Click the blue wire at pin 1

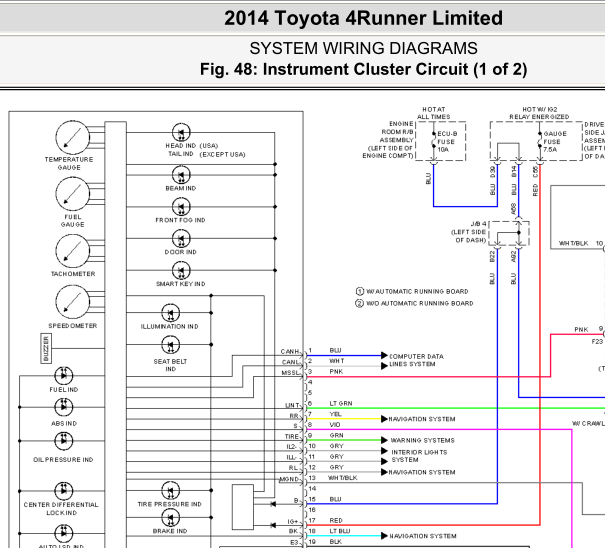pyautogui.click(x=345, y=355)
